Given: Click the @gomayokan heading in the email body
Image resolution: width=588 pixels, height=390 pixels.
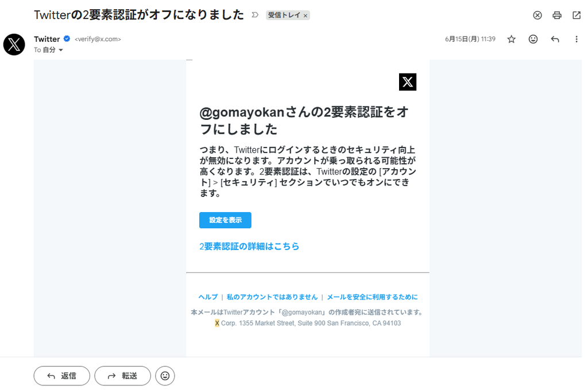Looking at the screenshot, I should [304, 120].
